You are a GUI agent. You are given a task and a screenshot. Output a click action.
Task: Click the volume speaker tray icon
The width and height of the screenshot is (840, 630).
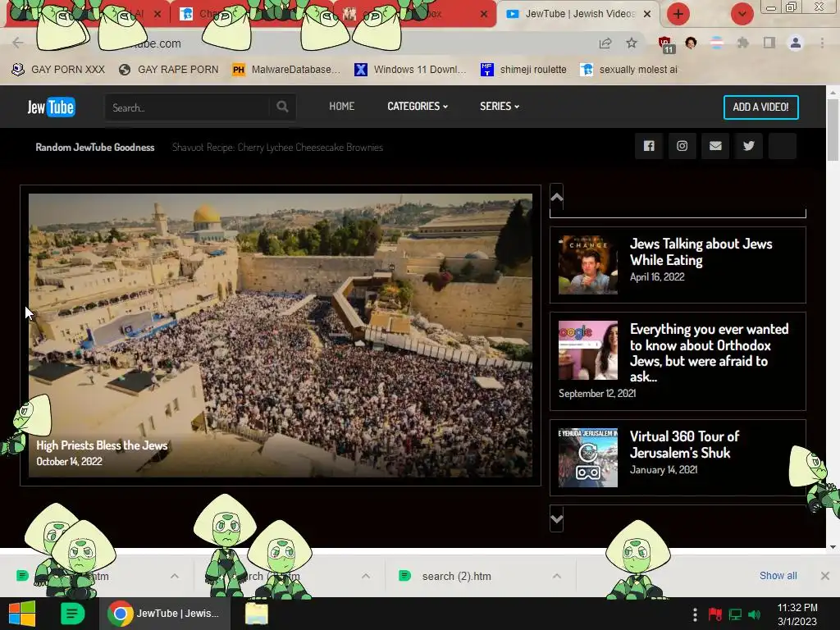(x=755, y=614)
